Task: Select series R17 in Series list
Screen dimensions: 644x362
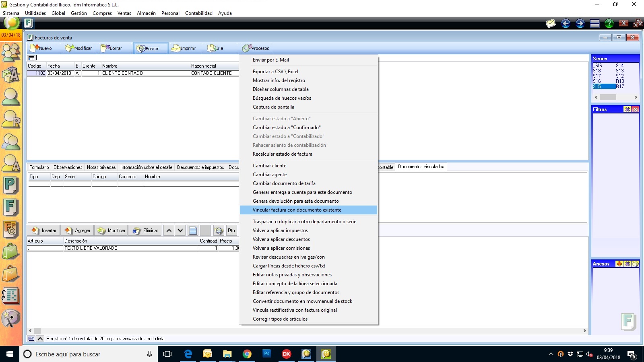Action: tap(620, 86)
